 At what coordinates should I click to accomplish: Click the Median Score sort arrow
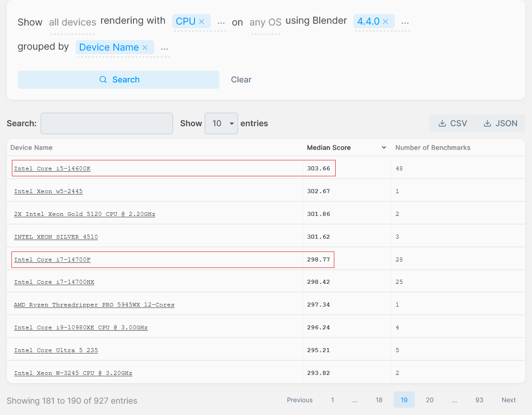384,148
